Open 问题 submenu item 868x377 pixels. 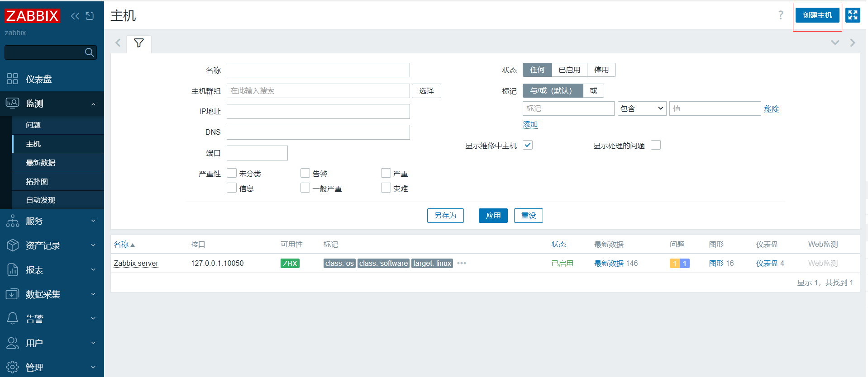click(58, 125)
